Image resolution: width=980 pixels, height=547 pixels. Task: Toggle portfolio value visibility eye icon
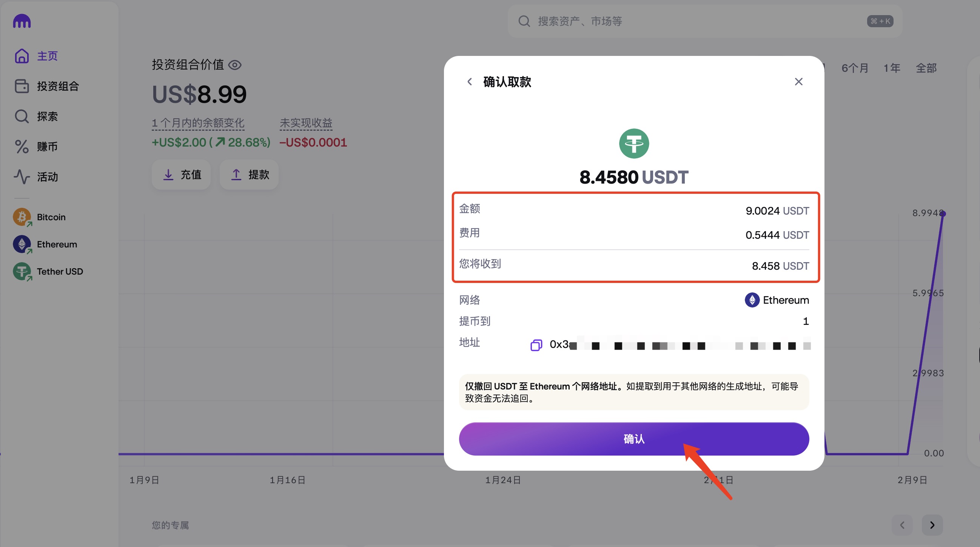(x=235, y=65)
